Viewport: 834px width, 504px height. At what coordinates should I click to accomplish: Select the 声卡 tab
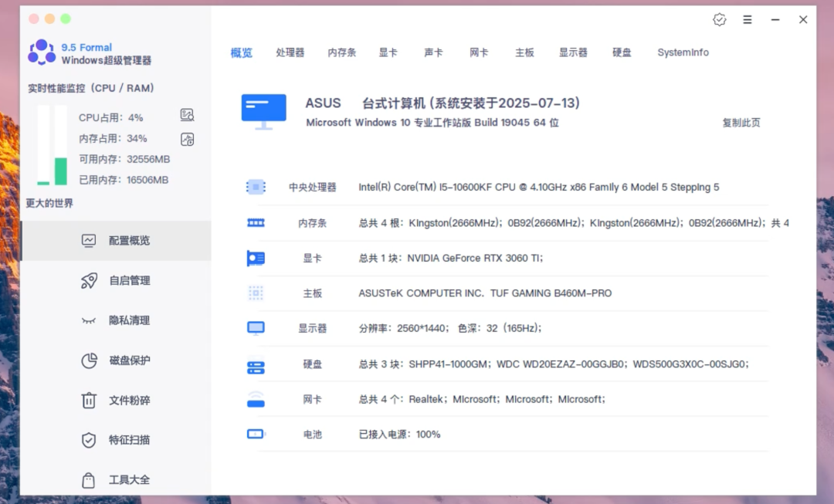coord(433,52)
